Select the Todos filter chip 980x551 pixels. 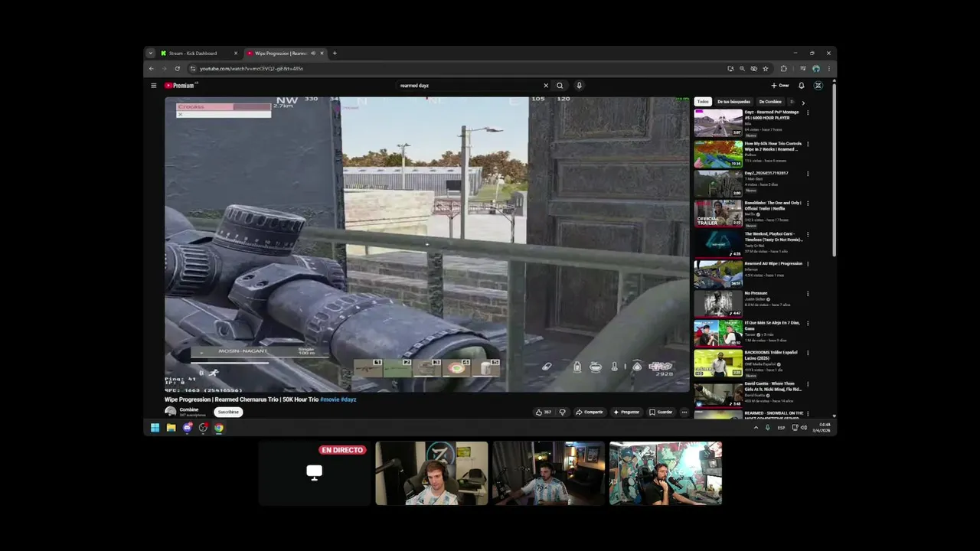(703, 102)
